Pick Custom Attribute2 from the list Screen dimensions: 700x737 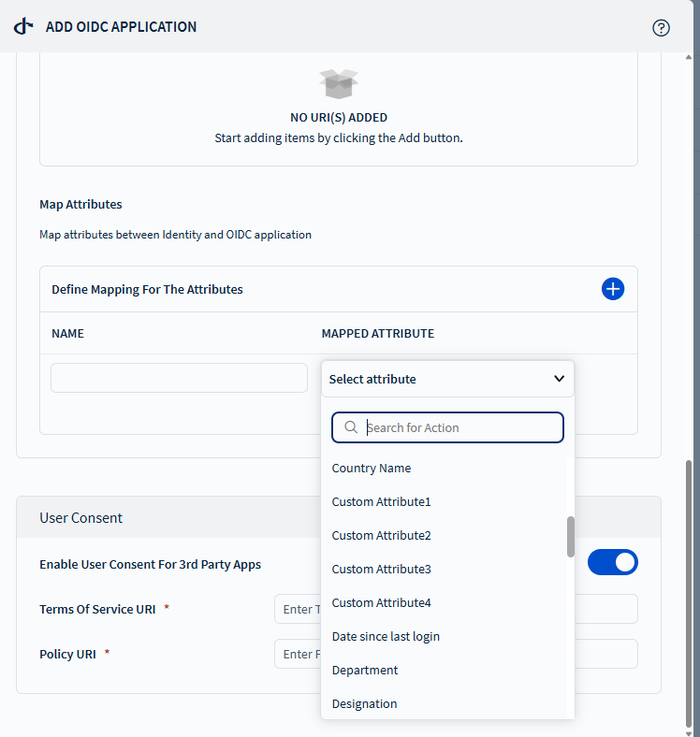[381, 536]
